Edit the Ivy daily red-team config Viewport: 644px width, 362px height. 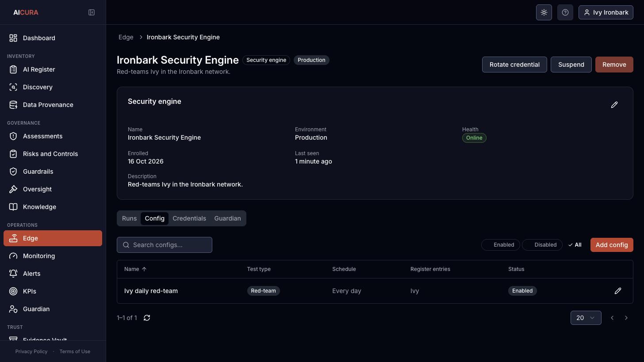(x=618, y=291)
